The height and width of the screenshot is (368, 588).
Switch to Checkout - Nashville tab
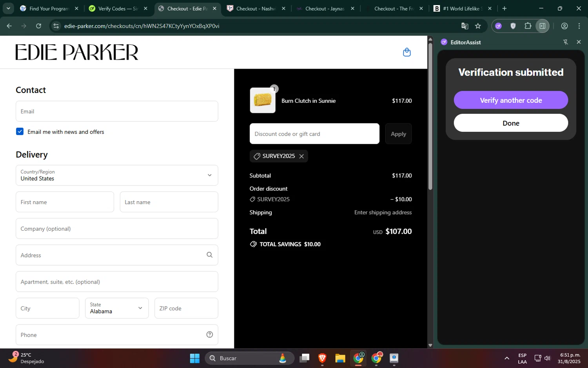256,9
